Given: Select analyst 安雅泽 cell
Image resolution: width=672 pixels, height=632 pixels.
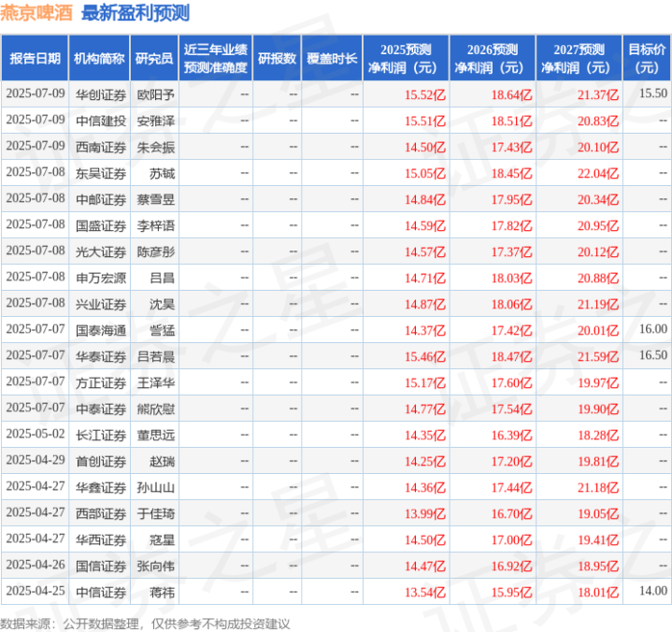Looking at the screenshot, I should click(155, 121).
